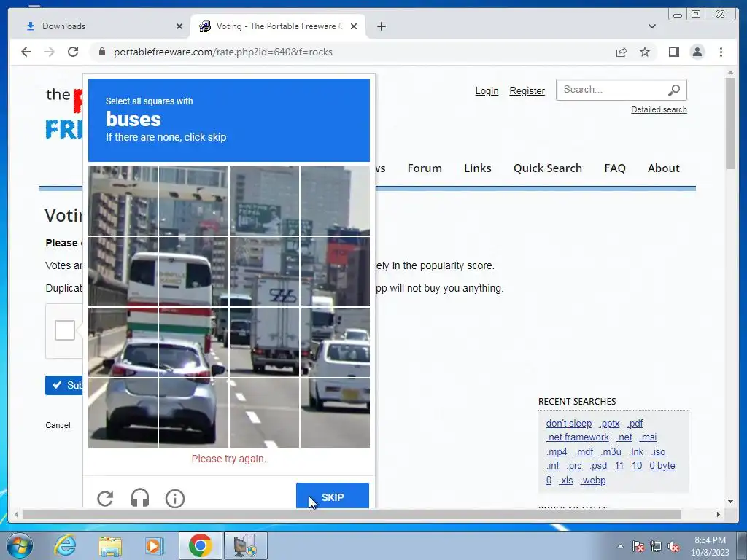Click the Cancel link

[58, 425]
